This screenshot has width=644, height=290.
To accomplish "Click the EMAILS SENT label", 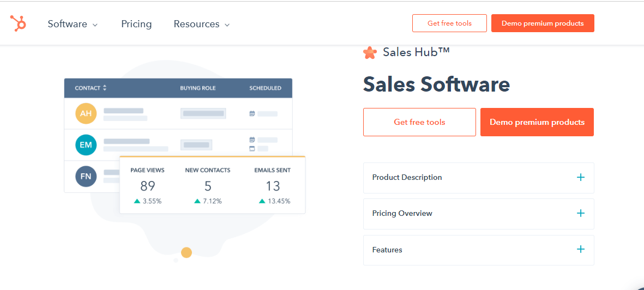I will pos(272,170).
